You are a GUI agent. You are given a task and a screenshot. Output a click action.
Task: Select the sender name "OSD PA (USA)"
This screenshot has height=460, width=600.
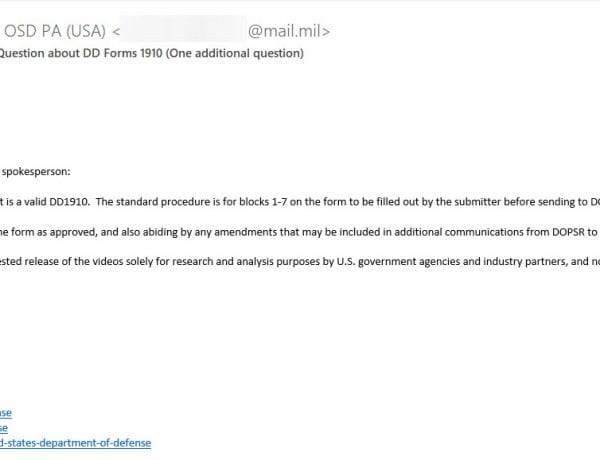click(55, 31)
